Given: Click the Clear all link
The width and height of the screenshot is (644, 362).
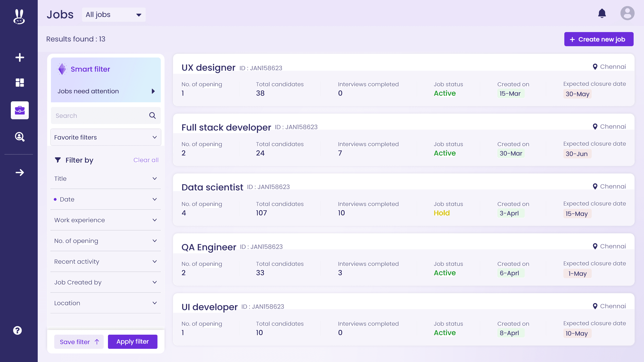Looking at the screenshot, I should point(146,160).
